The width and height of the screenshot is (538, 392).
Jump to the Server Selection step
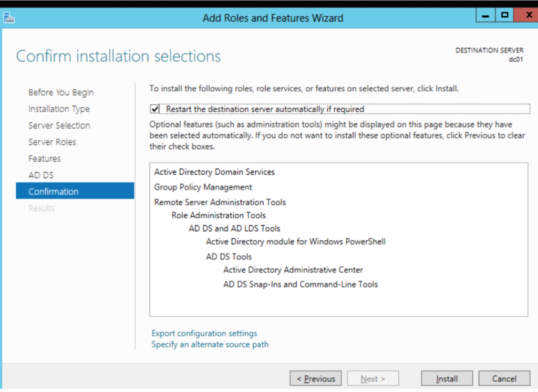[x=59, y=125]
